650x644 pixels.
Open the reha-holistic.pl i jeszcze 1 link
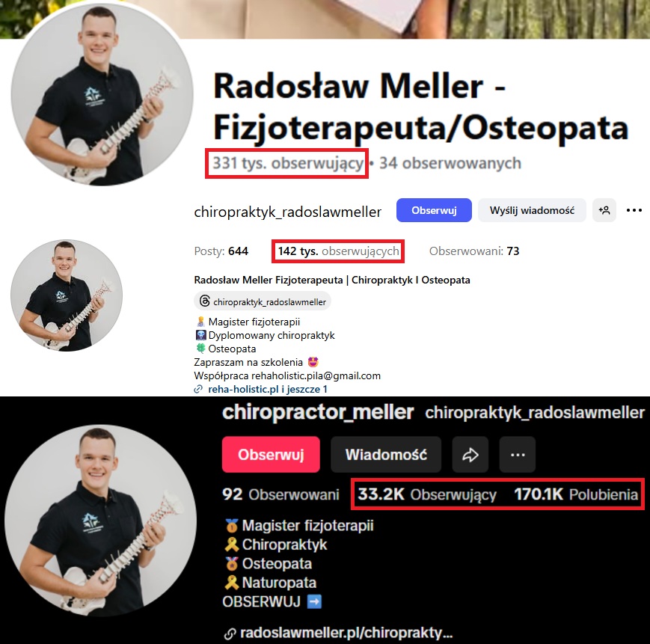268,389
